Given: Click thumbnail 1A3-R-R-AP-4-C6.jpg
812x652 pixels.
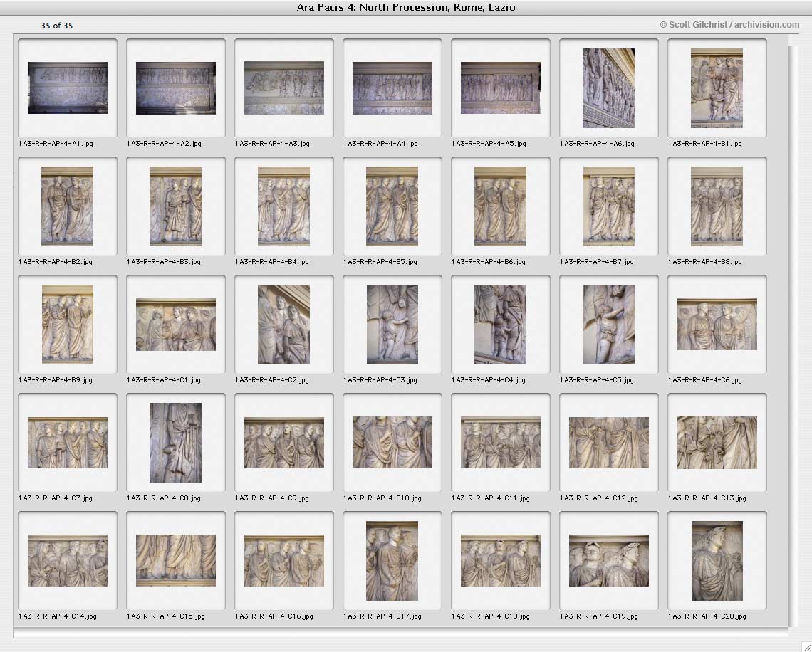Looking at the screenshot, I should tap(717, 325).
